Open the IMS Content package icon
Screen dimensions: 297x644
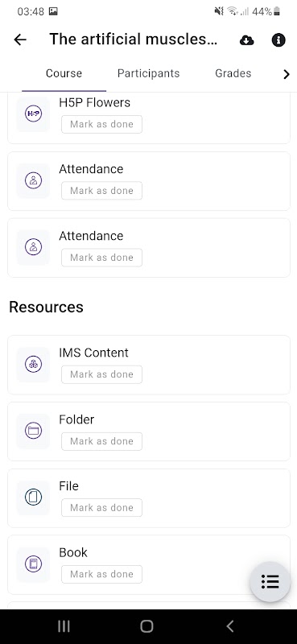pos(33,365)
